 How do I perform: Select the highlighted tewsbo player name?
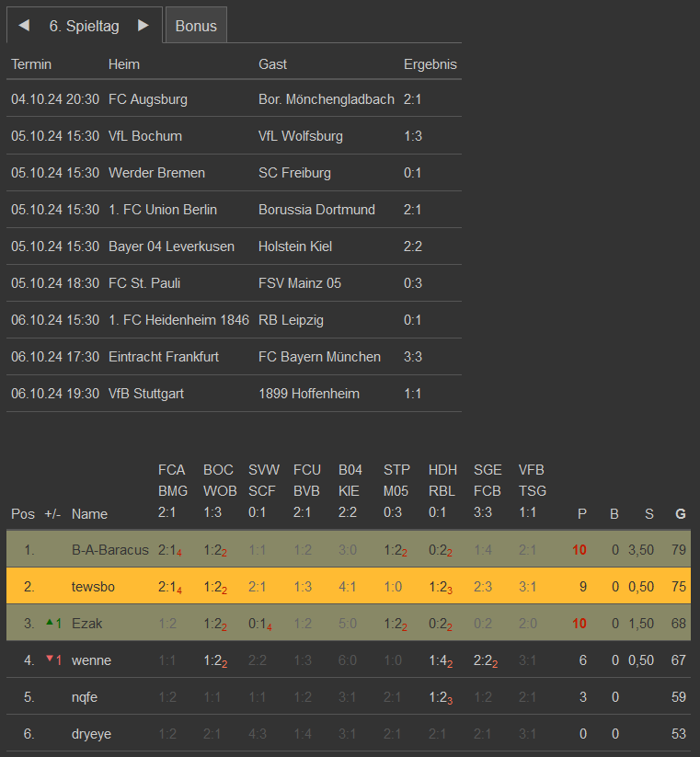tap(93, 586)
